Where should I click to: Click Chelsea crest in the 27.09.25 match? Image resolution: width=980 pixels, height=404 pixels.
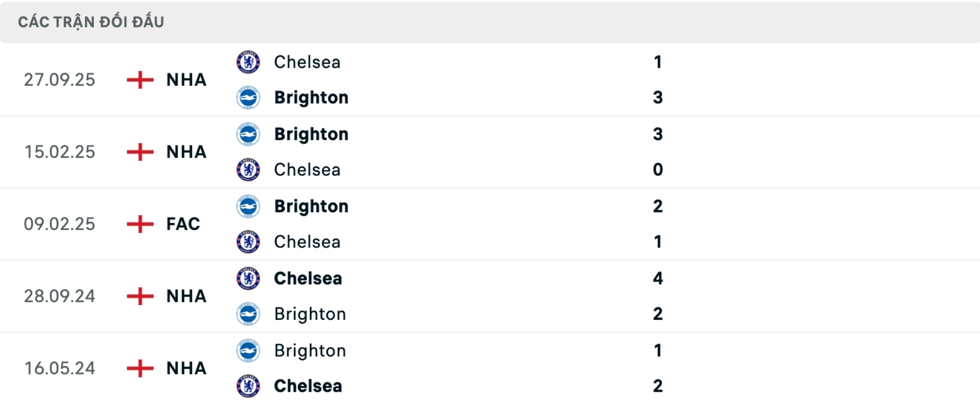248,62
